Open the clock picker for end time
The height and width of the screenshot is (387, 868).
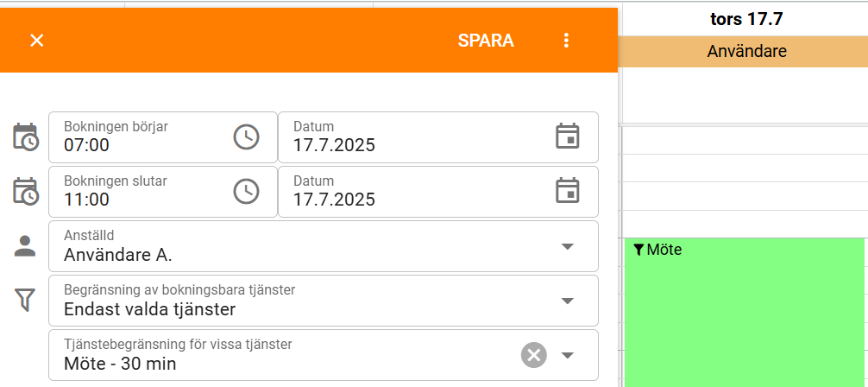[247, 191]
